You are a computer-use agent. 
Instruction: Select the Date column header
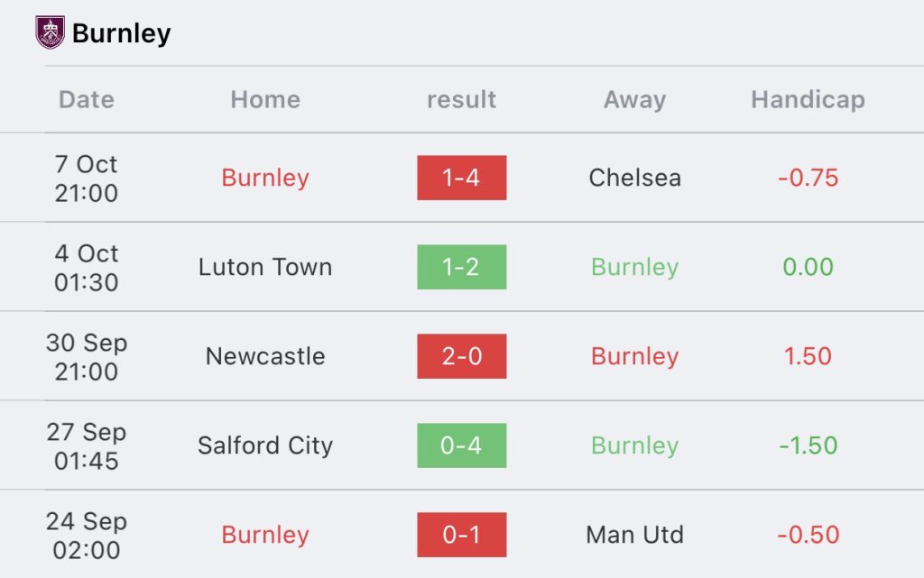87,99
